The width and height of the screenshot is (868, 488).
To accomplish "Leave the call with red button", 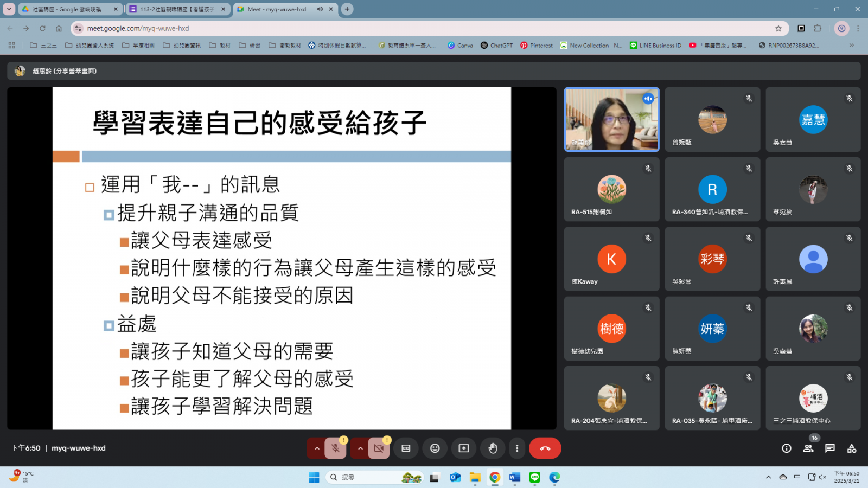I will coord(545,448).
